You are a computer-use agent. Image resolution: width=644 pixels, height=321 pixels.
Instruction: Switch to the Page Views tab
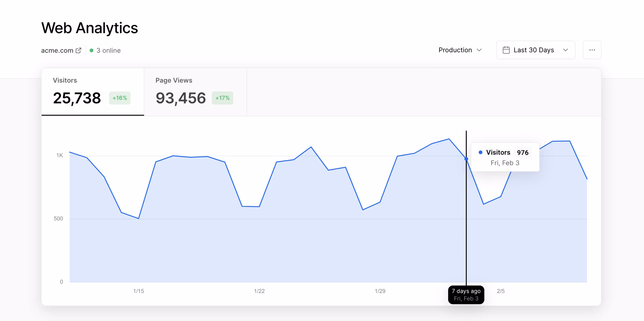(196, 92)
